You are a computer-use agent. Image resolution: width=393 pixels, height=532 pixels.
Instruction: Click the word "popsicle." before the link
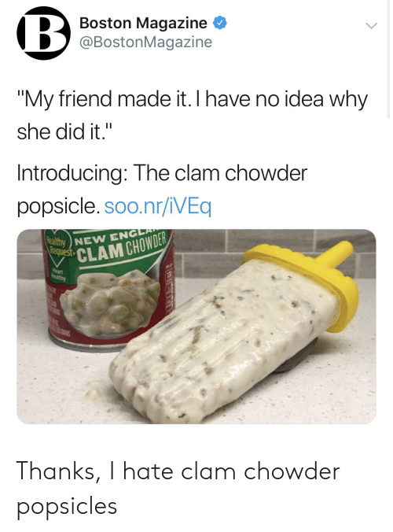pyautogui.click(x=58, y=207)
